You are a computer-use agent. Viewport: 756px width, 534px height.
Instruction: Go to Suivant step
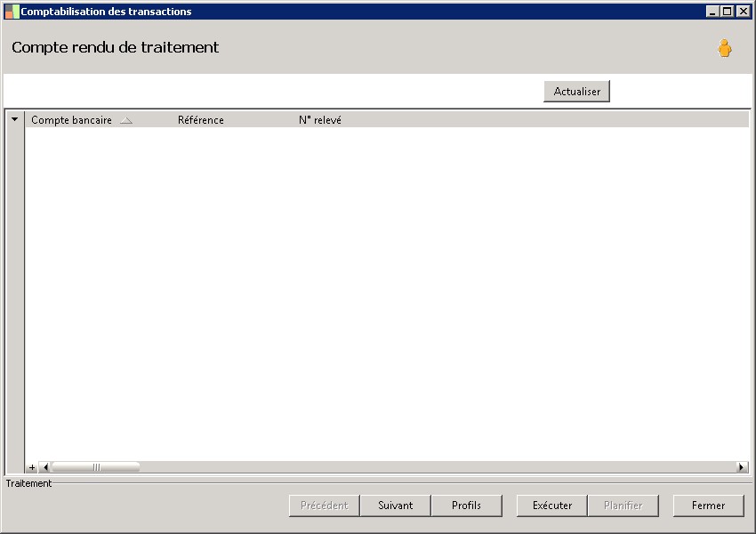click(x=396, y=506)
